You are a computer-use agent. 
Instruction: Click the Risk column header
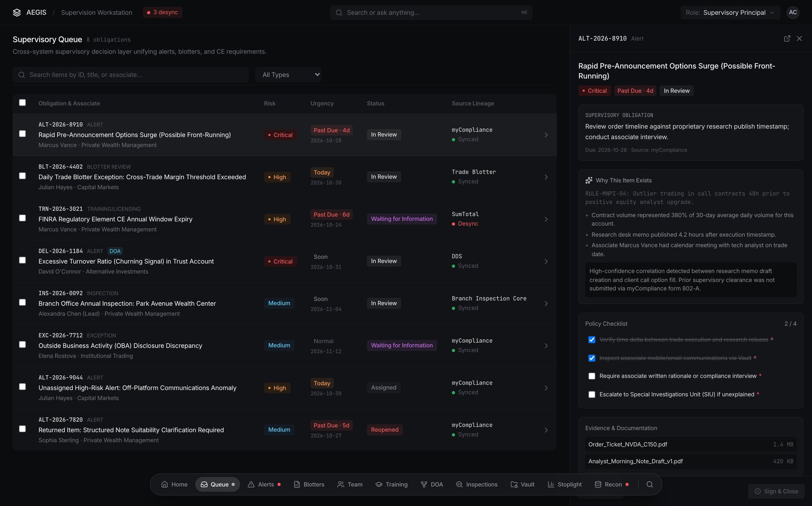(x=270, y=104)
